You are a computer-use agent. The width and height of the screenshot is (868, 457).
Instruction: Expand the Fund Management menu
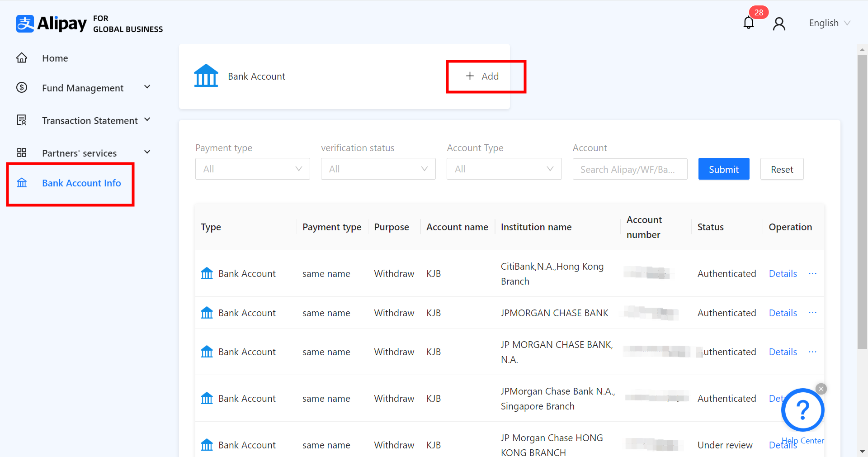pos(83,88)
